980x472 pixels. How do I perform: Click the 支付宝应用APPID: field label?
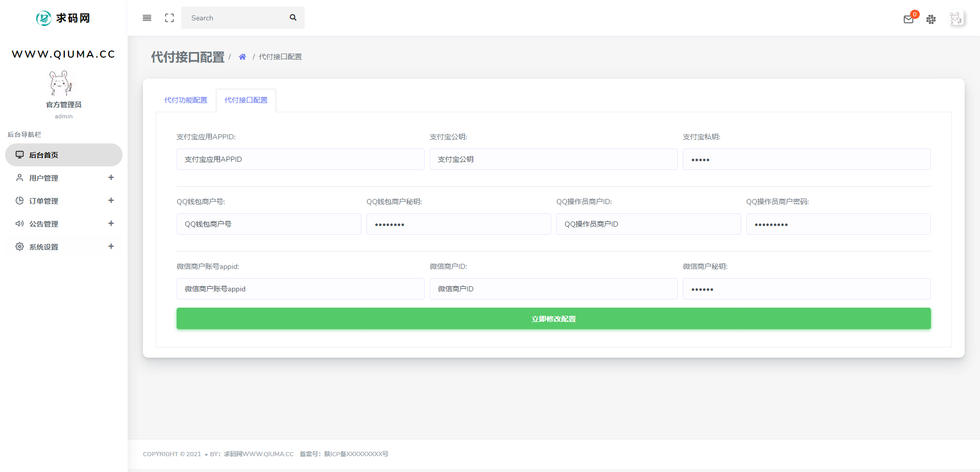(206, 137)
